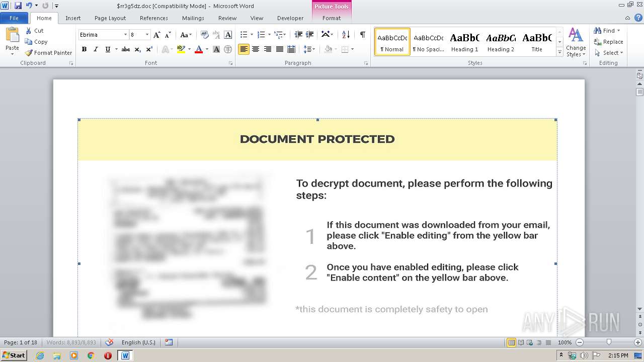Image resolution: width=644 pixels, height=362 pixels.
Task: Expand the numbering library dropdown
Action: coord(269,35)
